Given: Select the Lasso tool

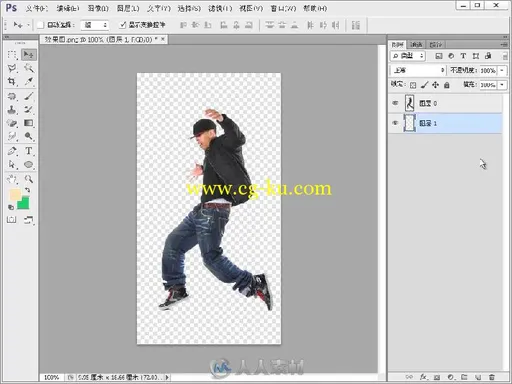Looking at the screenshot, I should [x=12, y=68].
